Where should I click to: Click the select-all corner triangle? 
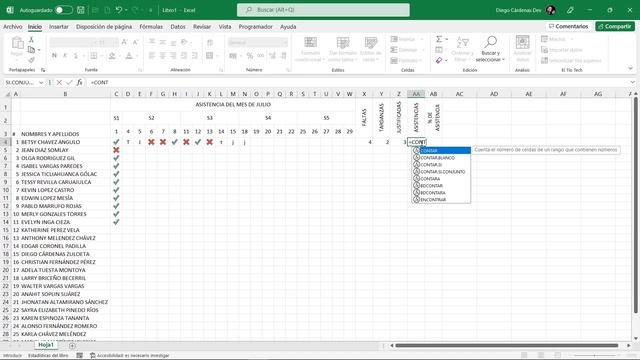tap(7, 94)
